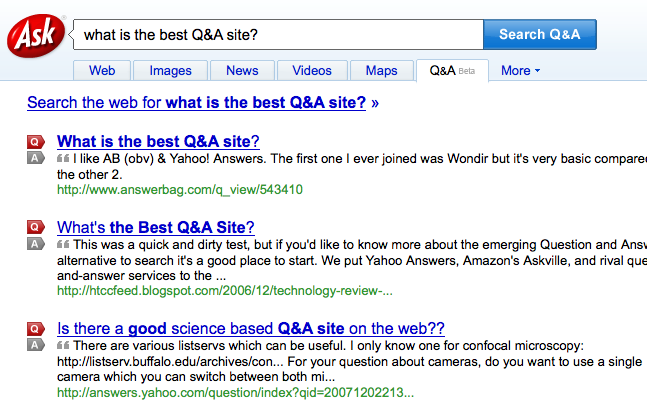Click gray A icon of first result

coord(35,158)
